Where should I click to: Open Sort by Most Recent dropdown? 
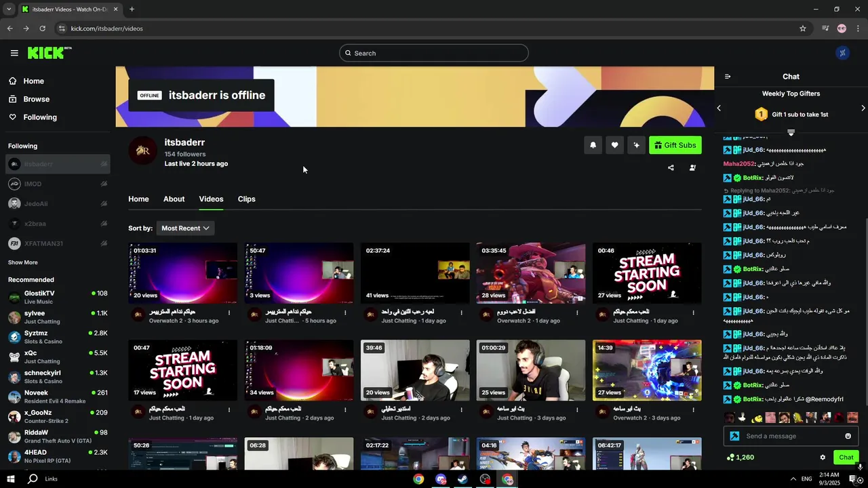tap(185, 228)
